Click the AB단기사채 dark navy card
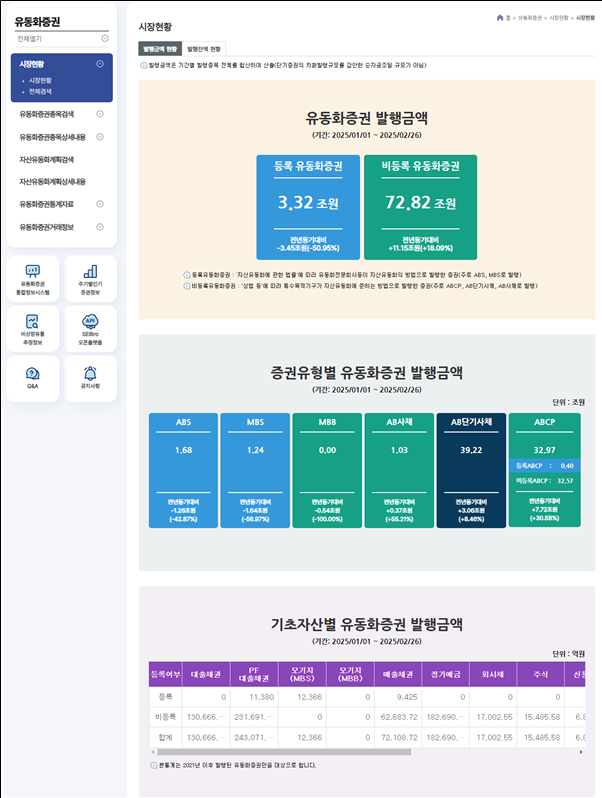Screen dimensions: 602x798 [470, 469]
